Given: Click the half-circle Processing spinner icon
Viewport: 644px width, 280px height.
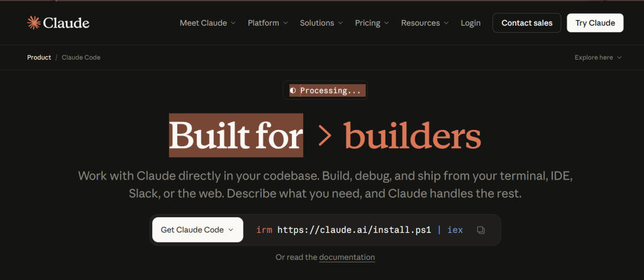Looking at the screenshot, I should tap(292, 90).
